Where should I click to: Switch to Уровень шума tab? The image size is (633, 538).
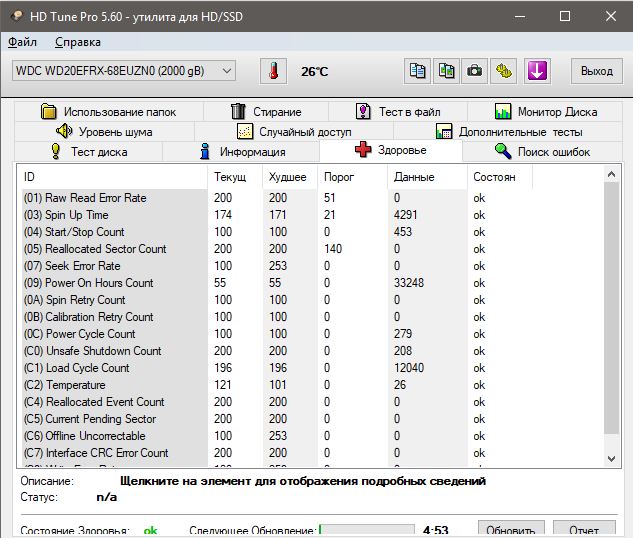pyautogui.click(x=104, y=132)
